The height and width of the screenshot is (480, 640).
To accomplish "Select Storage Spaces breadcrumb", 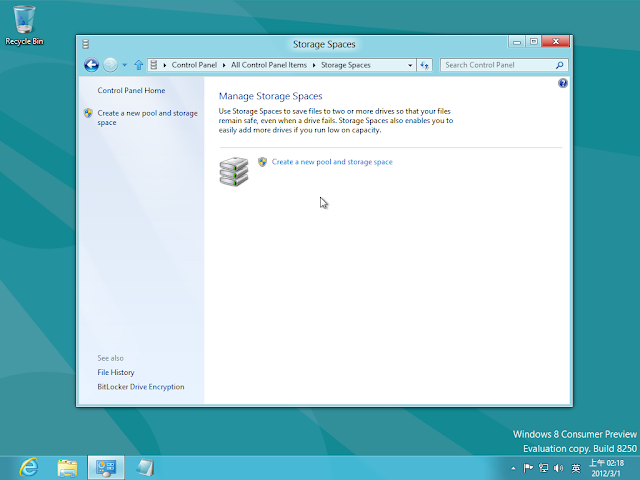I will coord(345,65).
